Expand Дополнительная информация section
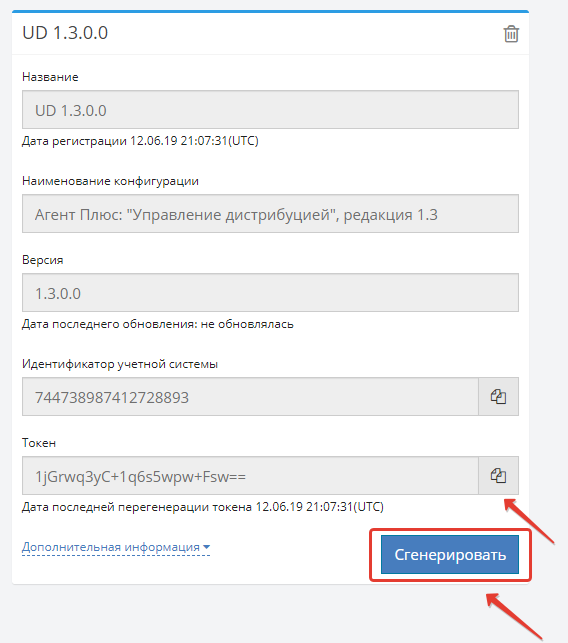Image resolution: width=568 pixels, height=643 pixels. [116, 547]
